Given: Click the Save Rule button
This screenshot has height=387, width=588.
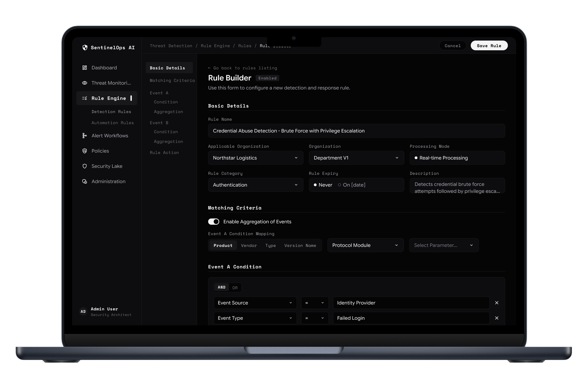Looking at the screenshot, I should click(x=489, y=46).
